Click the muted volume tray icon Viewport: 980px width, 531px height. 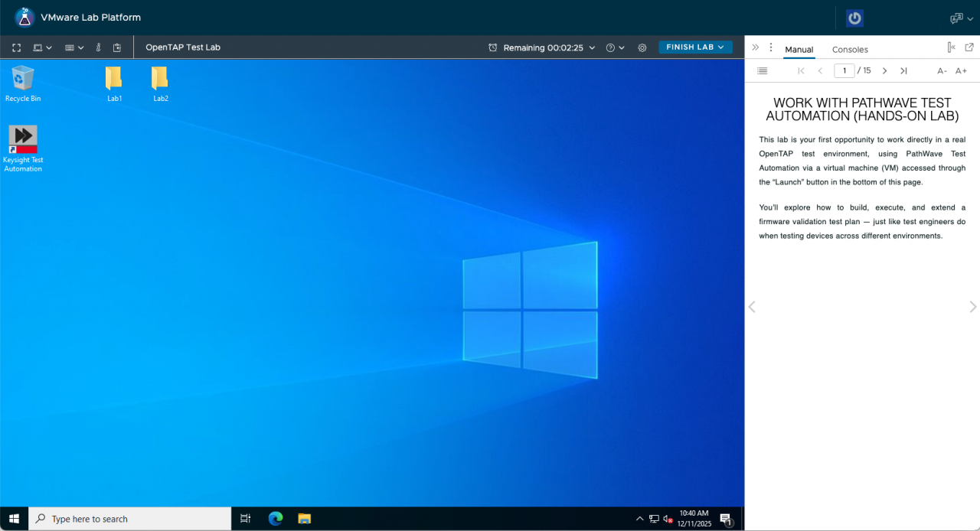pos(668,519)
